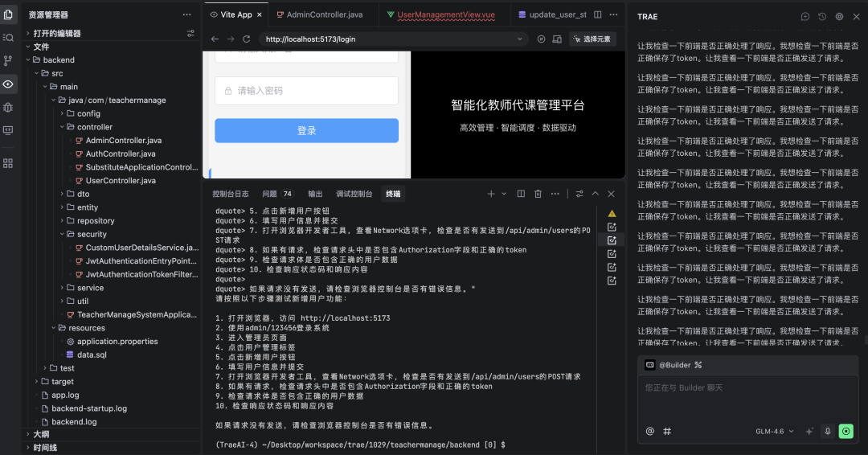Open terminal panel more actions ellipsis
Image resolution: width=868 pixels, height=455 pixels.
(x=555, y=194)
